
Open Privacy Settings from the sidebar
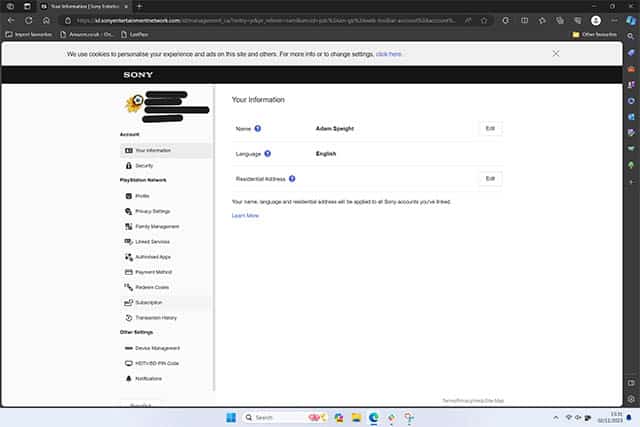152,211
